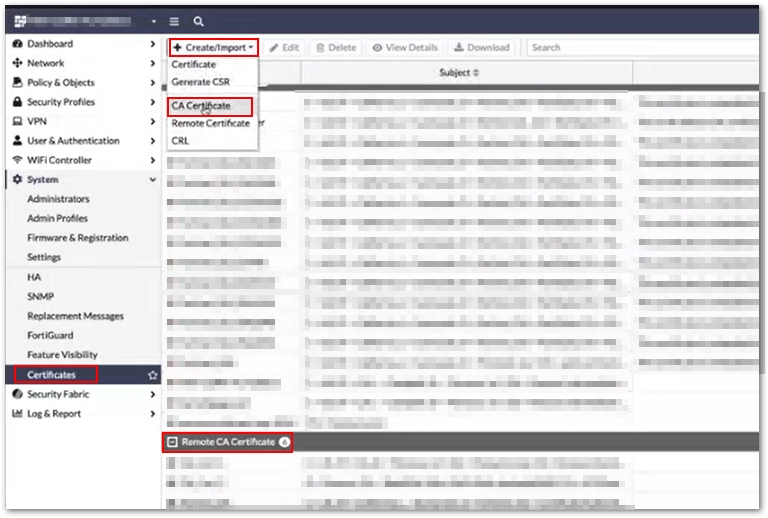Open the search magnifier in header
Screen dimensions: 768x518
198,22
